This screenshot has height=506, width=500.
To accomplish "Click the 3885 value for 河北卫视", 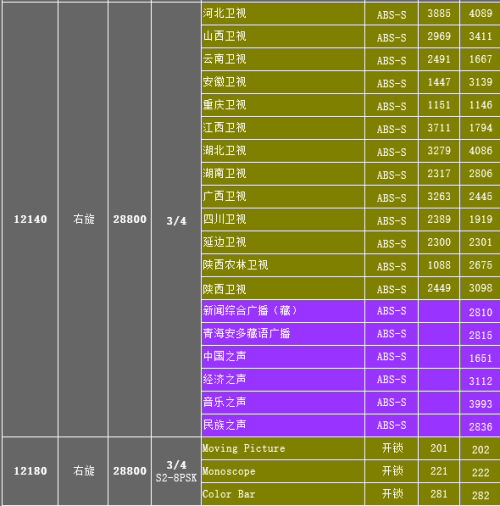I will click(439, 13).
